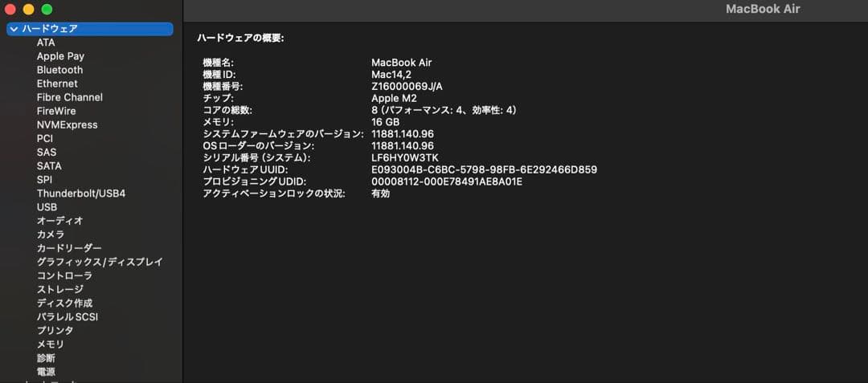Viewport: 868px width, 383px height.
Task: Click the コアの総数 label
Action: tap(227, 111)
